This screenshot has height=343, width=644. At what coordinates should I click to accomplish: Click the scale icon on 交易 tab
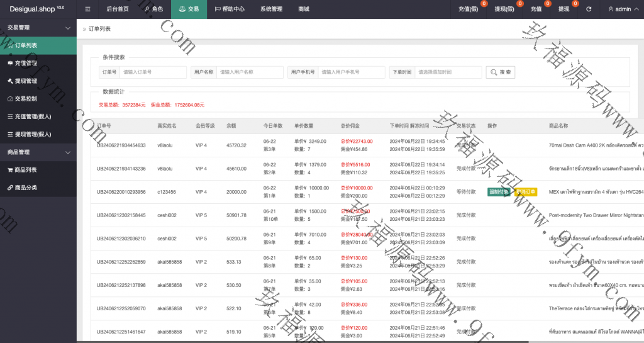point(182,9)
